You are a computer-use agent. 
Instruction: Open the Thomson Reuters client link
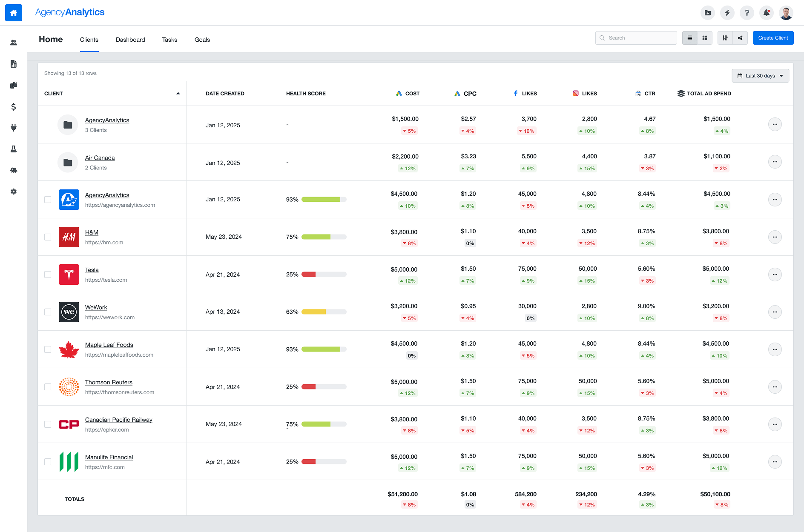click(x=109, y=382)
